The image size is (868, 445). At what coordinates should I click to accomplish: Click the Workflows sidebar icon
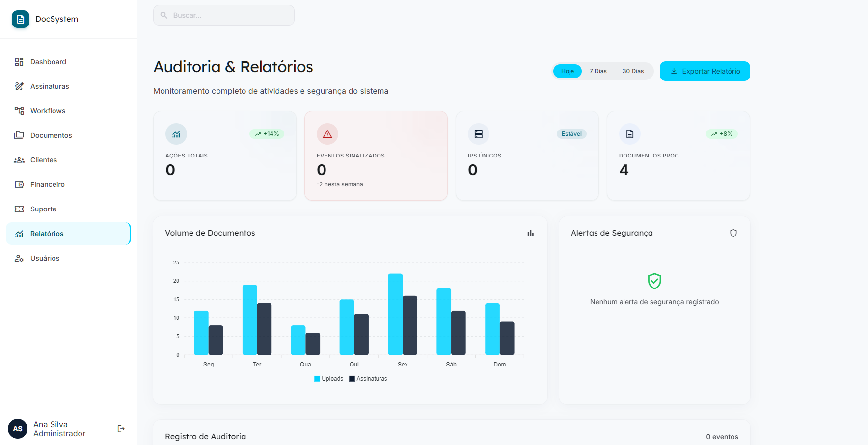(x=19, y=111)
